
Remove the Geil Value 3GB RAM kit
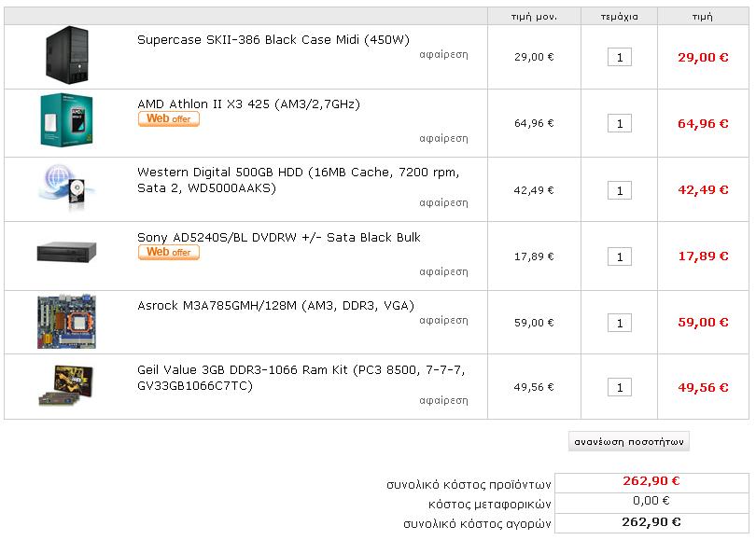pyautogui.click(x=443, y=400)
